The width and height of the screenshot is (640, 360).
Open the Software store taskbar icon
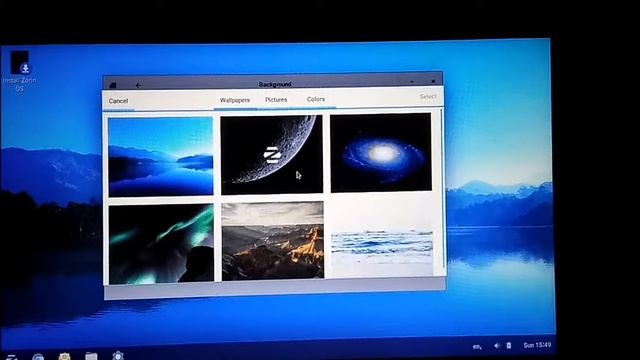[64, 357]
